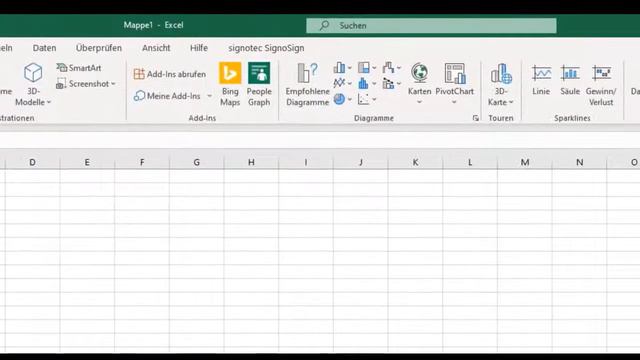The image size is (640, 360).
Task: Open Add-Ins abrufen store
Action: [170, 74]
